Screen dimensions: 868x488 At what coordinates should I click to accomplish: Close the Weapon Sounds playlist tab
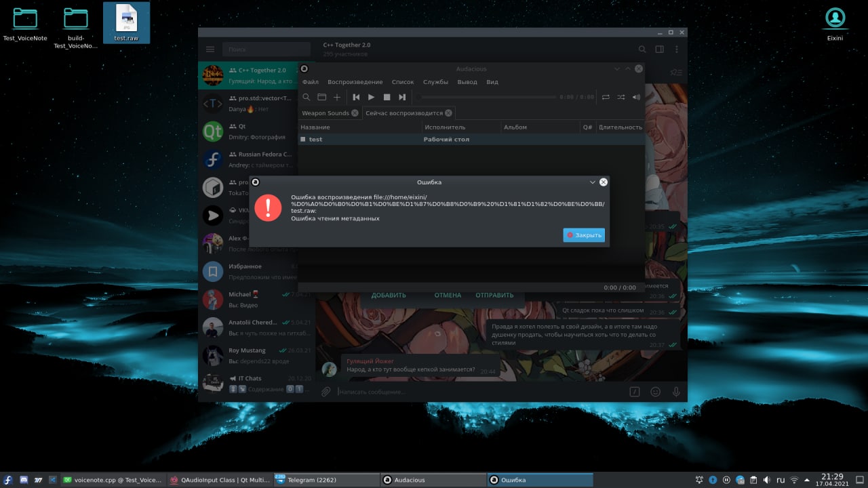pyautogui.click(x=355, y=113)
